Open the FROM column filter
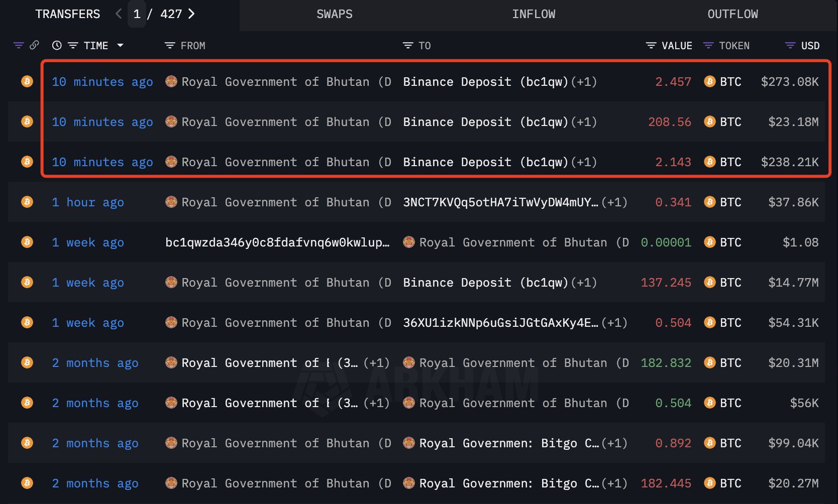This screenshot has height=504, width=838. 170,46
